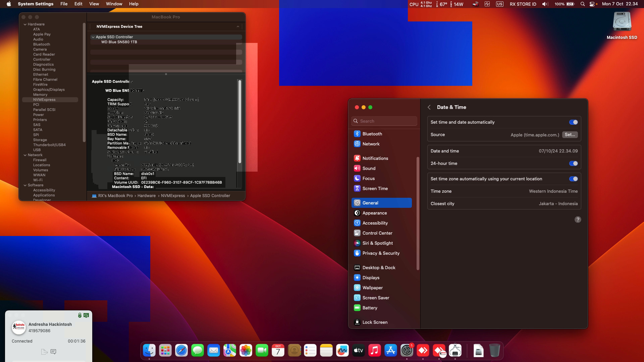Go back from Date & Time pane
The width and height of the screenshot is (644, 362).
click(x=429, y=107)
